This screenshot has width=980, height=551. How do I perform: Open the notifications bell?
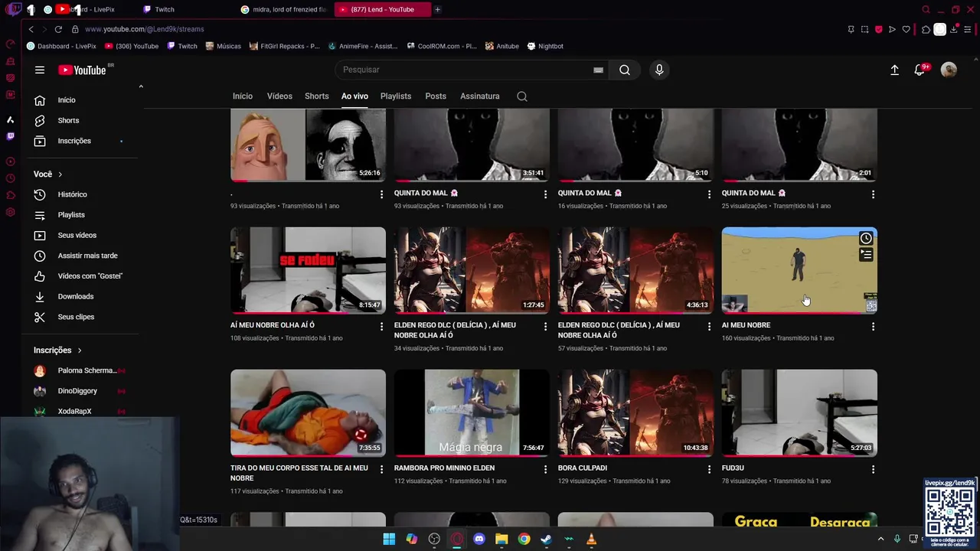point(920,70)
